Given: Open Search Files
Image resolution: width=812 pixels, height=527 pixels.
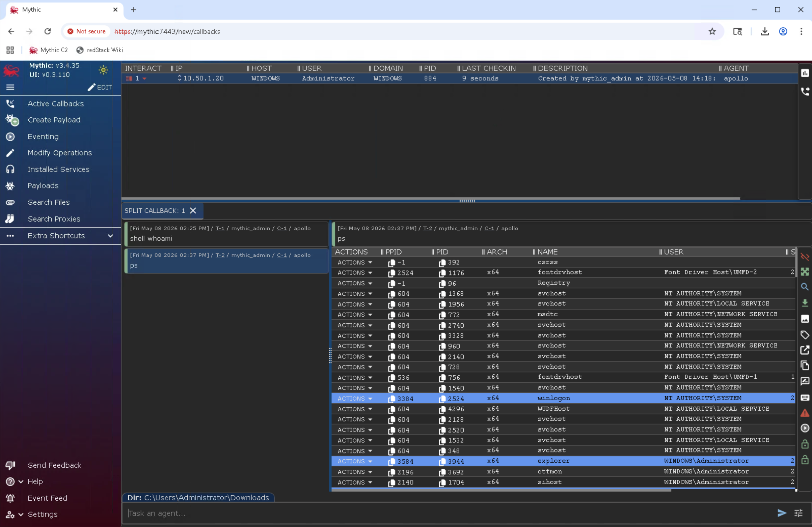Looking at the screenshot, I should (49, 202).
